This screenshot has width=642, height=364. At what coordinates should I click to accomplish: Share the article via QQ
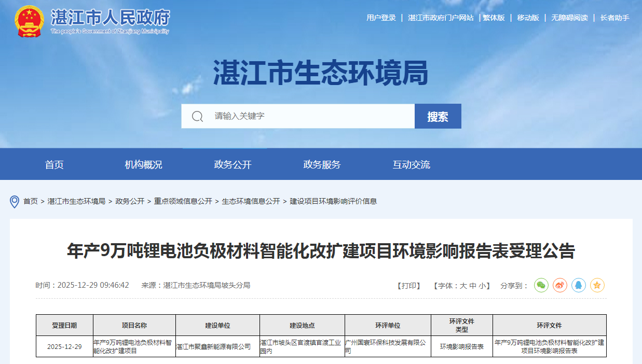click(578, 285)
